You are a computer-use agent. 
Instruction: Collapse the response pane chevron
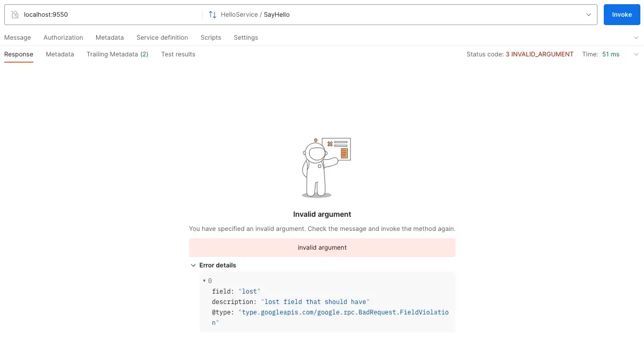click(x=636, y=54)
